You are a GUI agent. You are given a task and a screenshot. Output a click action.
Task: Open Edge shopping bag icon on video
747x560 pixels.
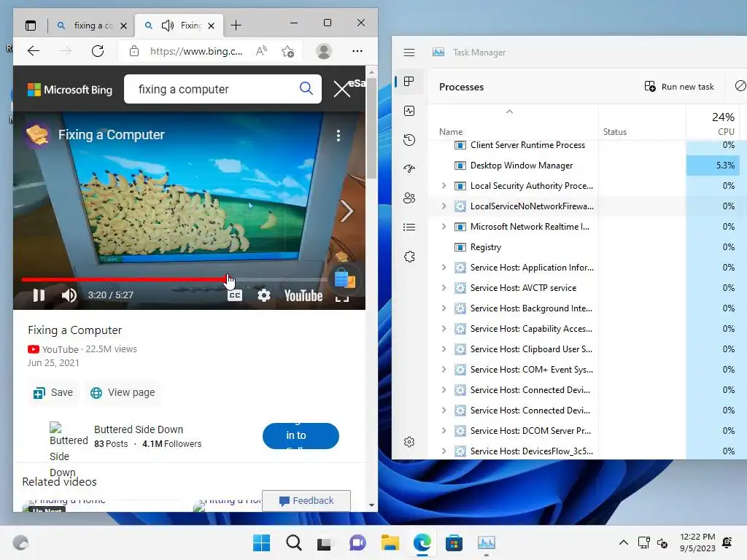coord(345,279)
